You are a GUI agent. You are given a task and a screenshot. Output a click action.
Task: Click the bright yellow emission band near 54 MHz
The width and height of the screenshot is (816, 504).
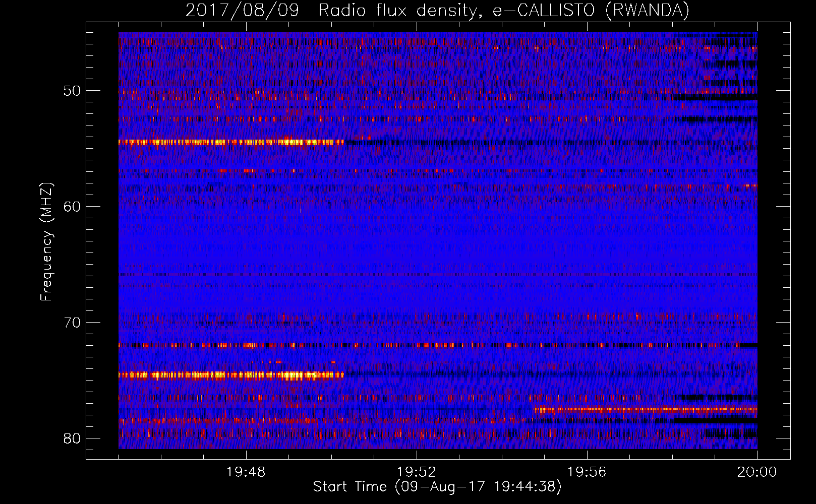231,142
